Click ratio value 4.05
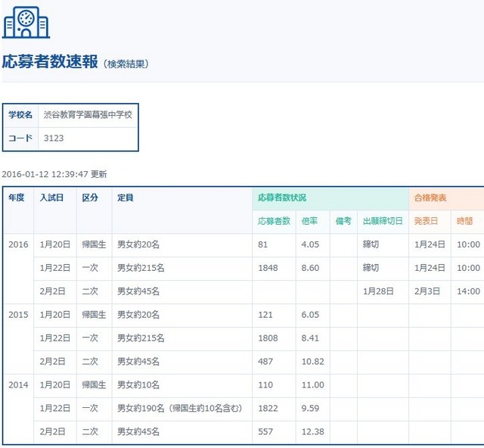 click(x=310, y=244)
